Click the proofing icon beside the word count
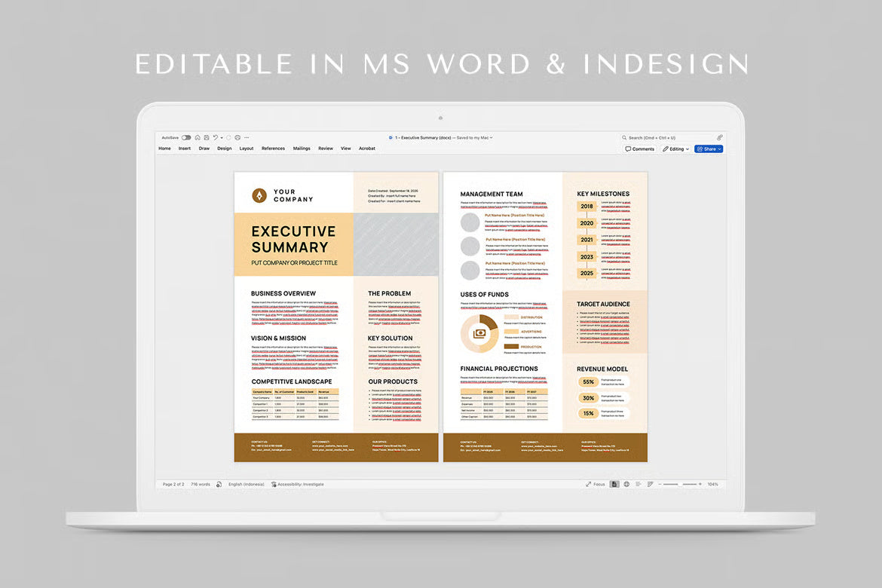 (x=219, y=484)
